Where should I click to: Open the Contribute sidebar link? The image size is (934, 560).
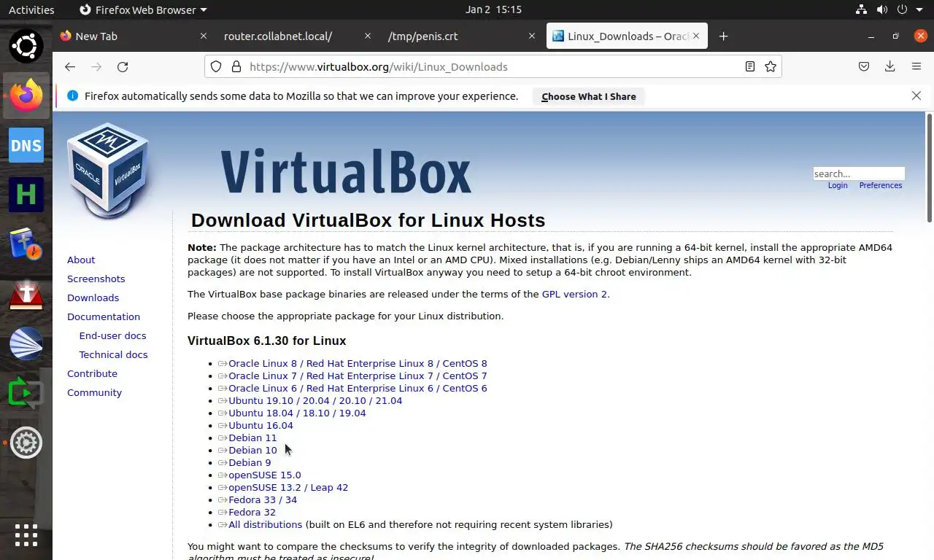[x=92, y=373]
